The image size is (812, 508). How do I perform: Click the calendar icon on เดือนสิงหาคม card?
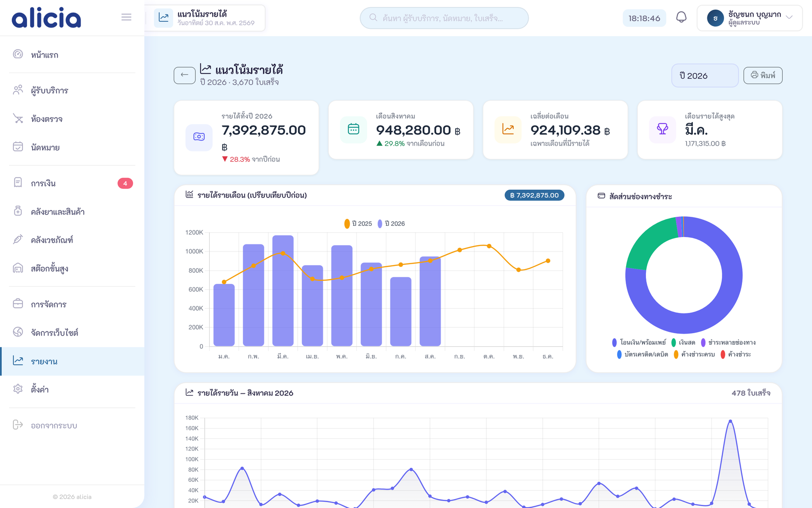354,130
